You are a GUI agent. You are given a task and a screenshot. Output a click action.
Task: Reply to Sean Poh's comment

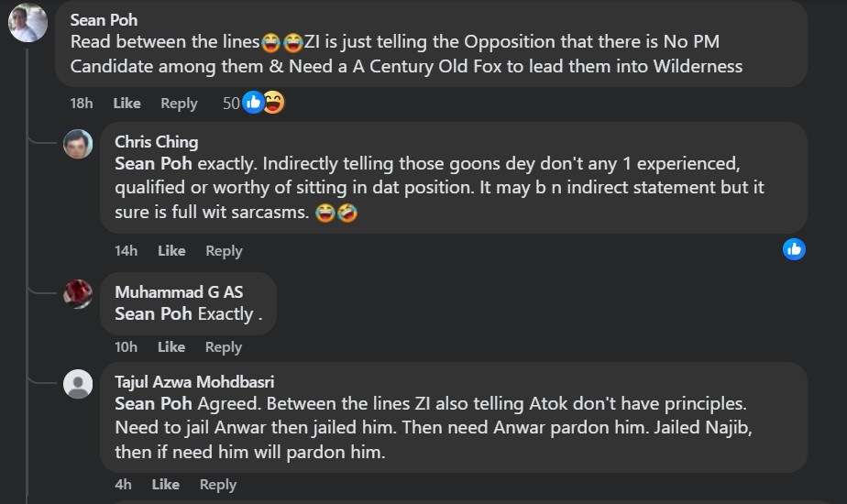[x=179, y=104]
